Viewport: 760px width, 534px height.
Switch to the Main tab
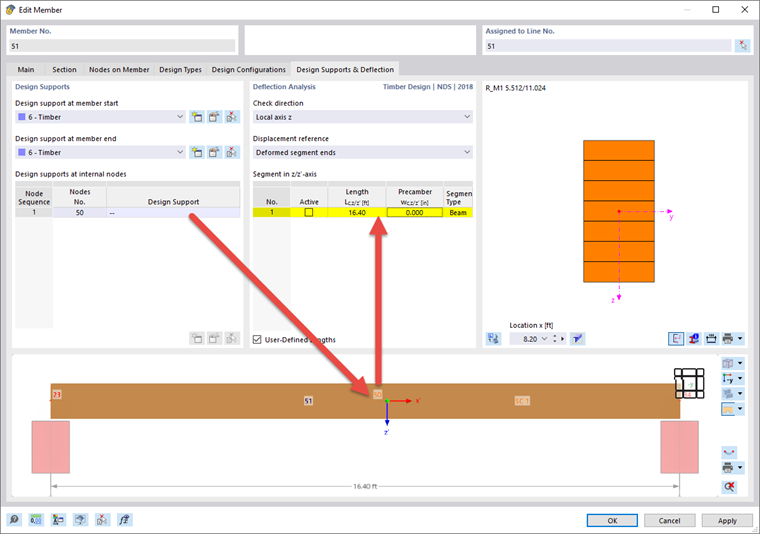pyautogui.click(x=26, y=69)
